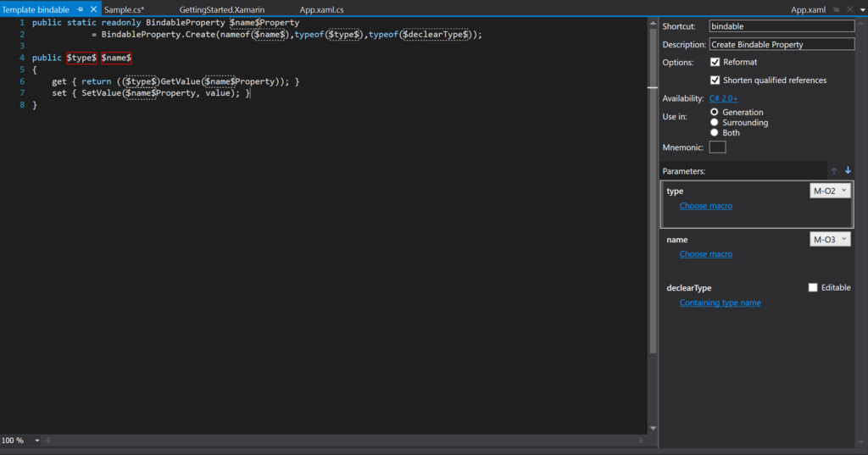The image size is (868, 455).
Task: Click editor horizontal scrollbar left arrow
Action: [x=47, y=441]
